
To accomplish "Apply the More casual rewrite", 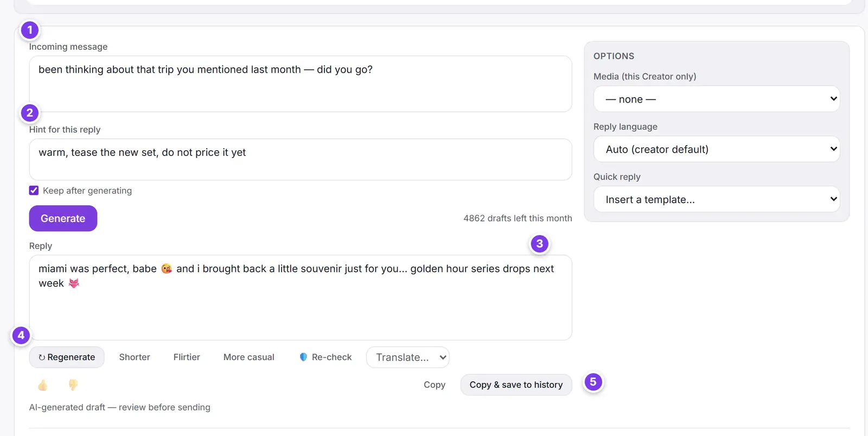I will tap(249, 357).
